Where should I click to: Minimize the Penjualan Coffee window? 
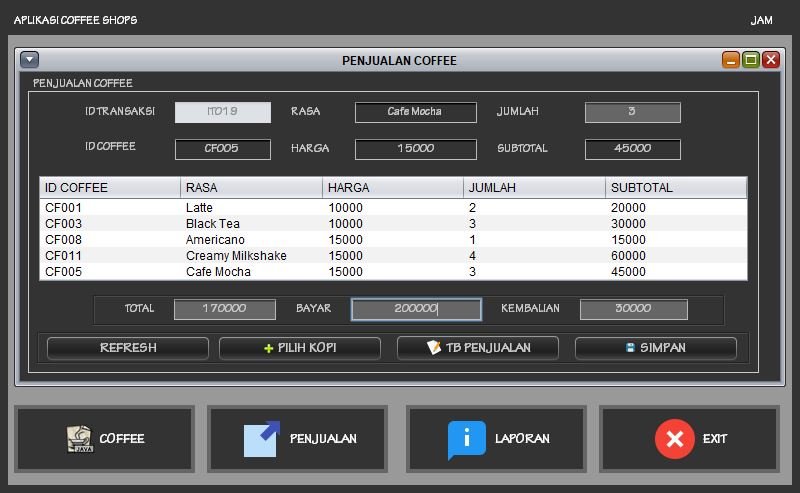pyautogui.click(x=731, y=60)
